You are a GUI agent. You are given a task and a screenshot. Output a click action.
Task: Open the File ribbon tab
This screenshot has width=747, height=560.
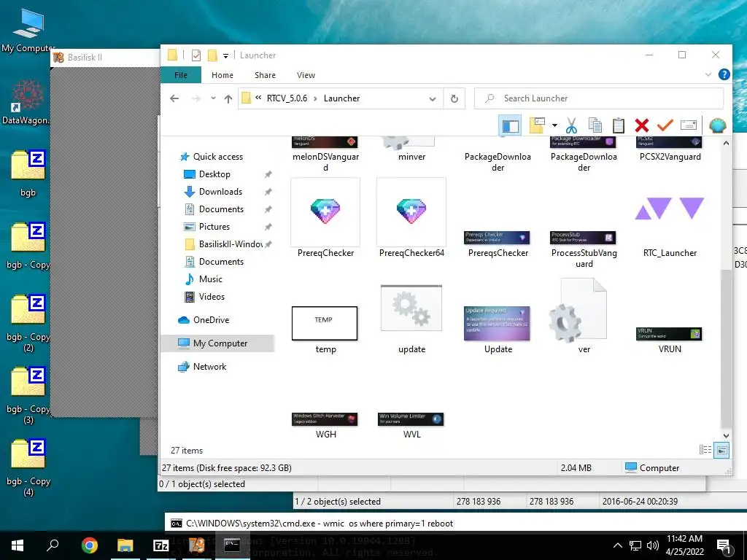click(x=181, y=75)
